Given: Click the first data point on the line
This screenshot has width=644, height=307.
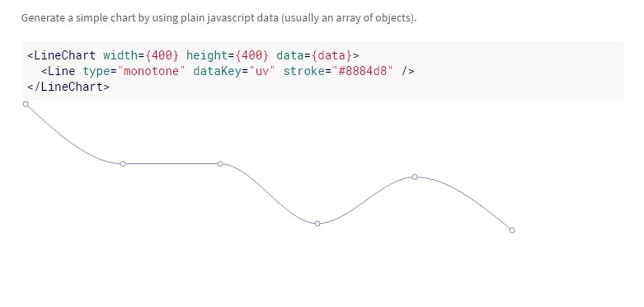Looking at the screenshot, I should click(x=25, y=104).
